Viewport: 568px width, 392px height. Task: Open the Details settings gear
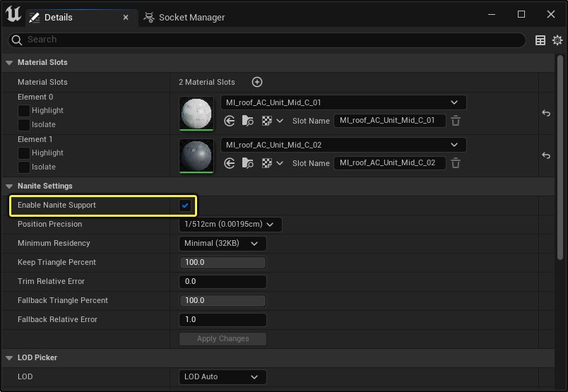click(x=557, y=40)
